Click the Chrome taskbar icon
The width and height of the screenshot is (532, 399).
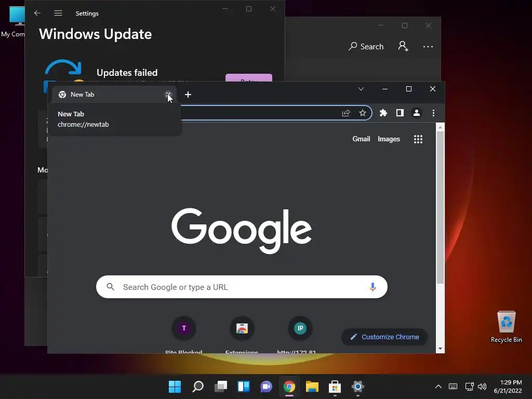289,387
